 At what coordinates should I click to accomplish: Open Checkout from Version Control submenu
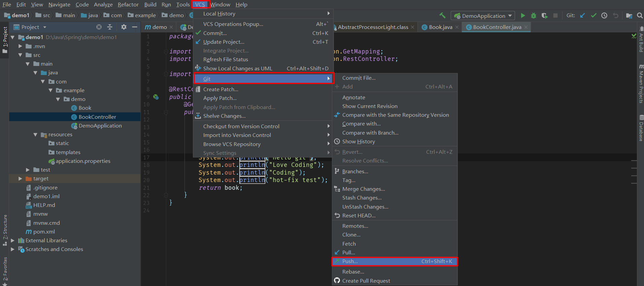coord(263,127)
